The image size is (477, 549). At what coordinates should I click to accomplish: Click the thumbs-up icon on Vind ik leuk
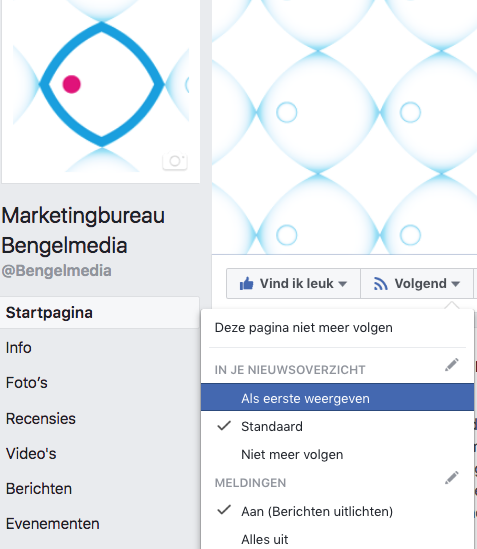click(247, 284)
